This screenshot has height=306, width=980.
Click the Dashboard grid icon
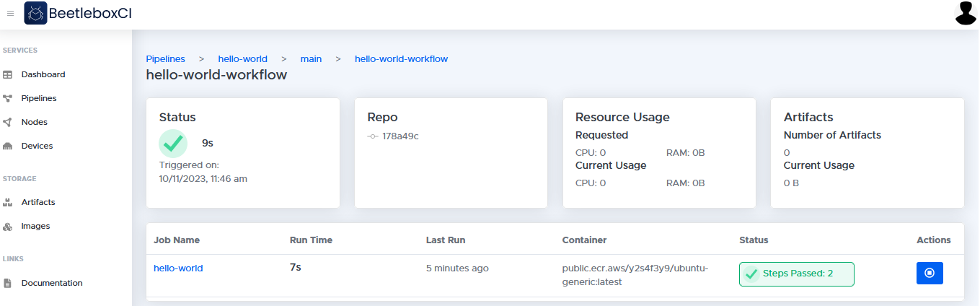pyautogui.click(x=8, y=74)
